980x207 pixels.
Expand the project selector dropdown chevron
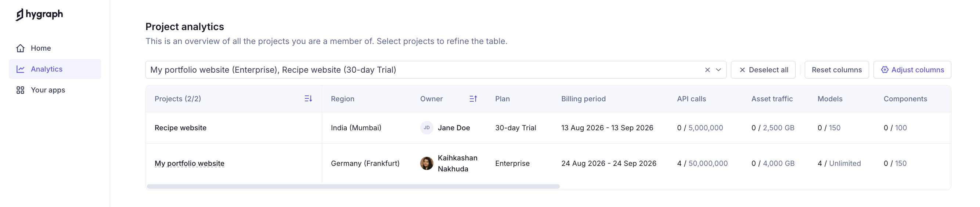[x=718, y=70]
